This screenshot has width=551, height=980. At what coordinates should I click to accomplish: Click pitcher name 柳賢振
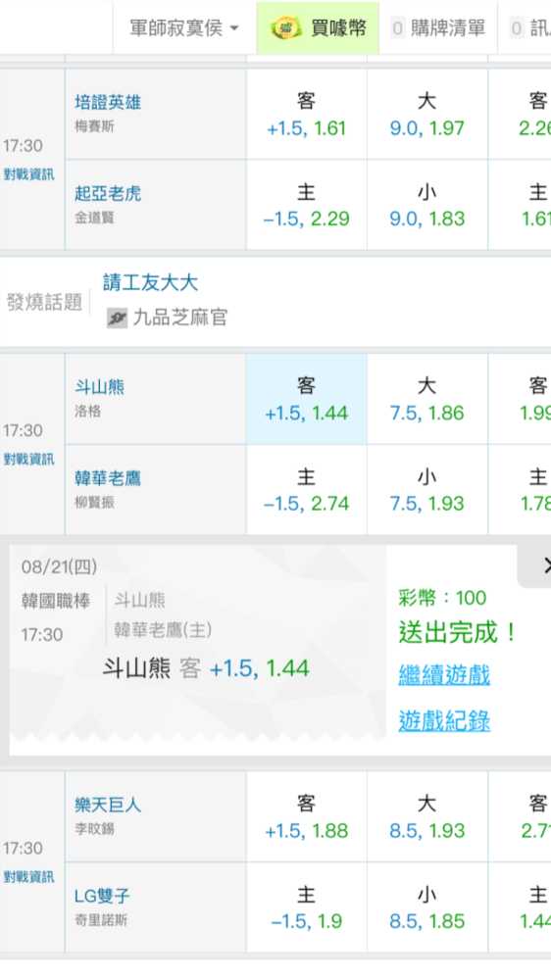click(94, 503)
